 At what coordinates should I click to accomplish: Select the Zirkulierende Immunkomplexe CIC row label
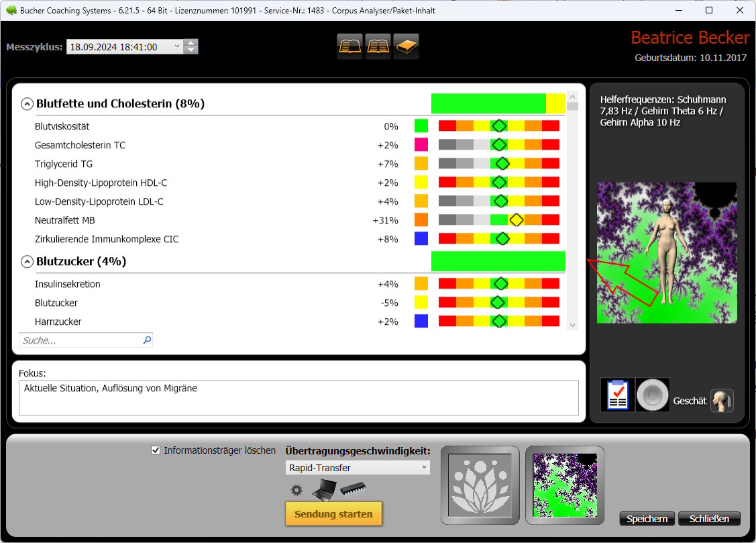(x=107, y=239)
